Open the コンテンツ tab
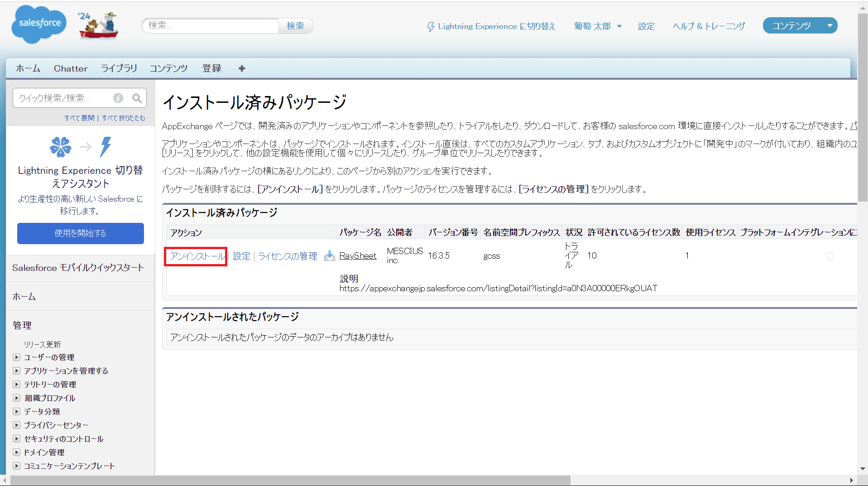 coord(168,68)
